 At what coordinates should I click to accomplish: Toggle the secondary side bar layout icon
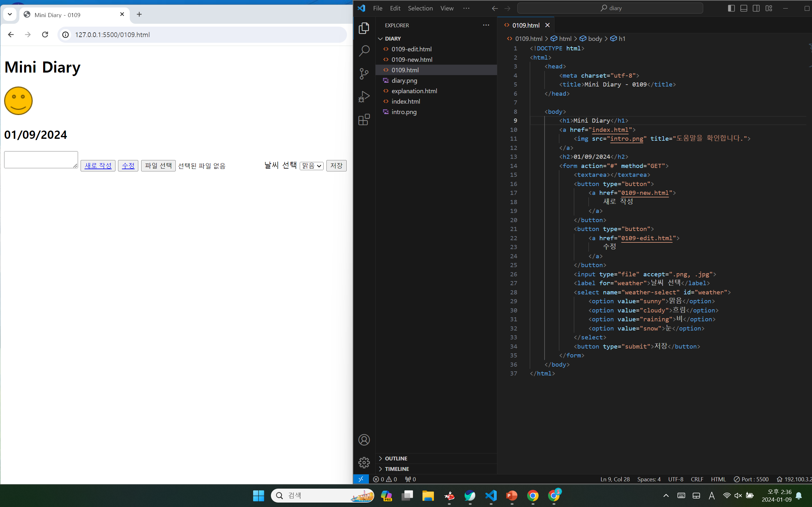(x=756, y=8)
